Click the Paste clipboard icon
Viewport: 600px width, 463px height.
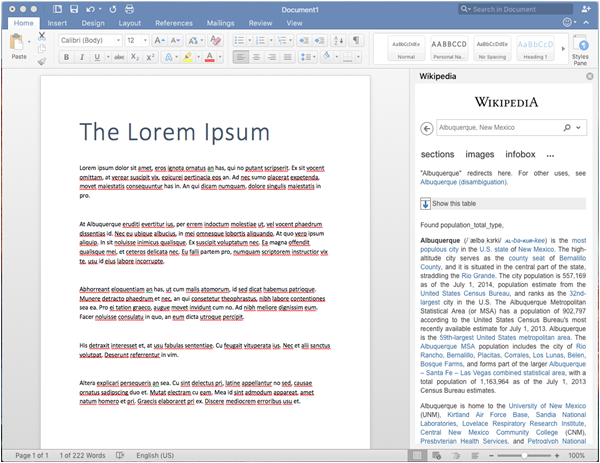point(16,42)
